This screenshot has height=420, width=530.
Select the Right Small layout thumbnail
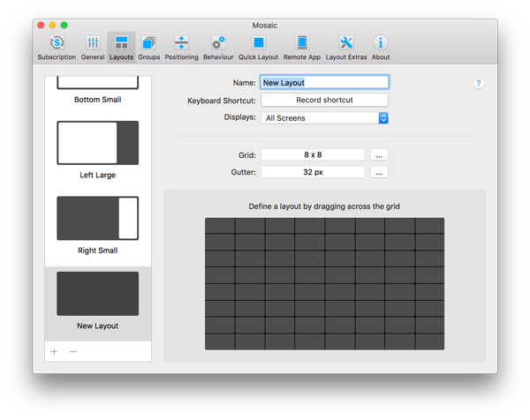point(98,218)
